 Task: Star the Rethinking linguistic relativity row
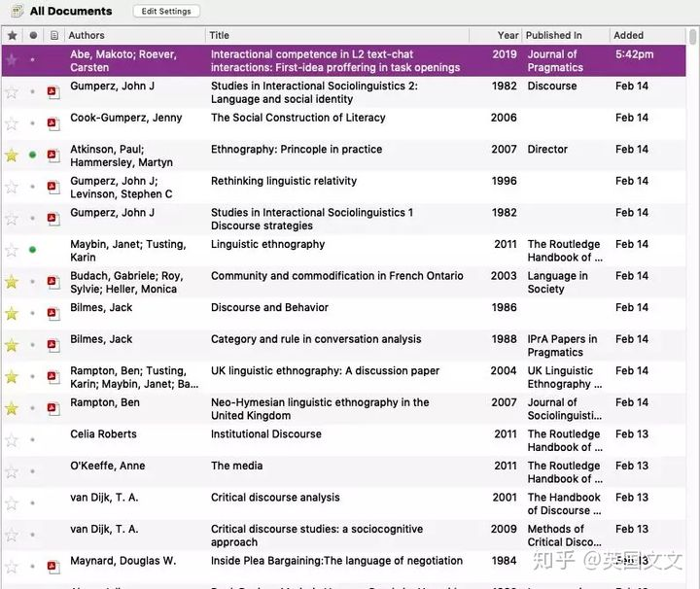(x=12, y=187)
